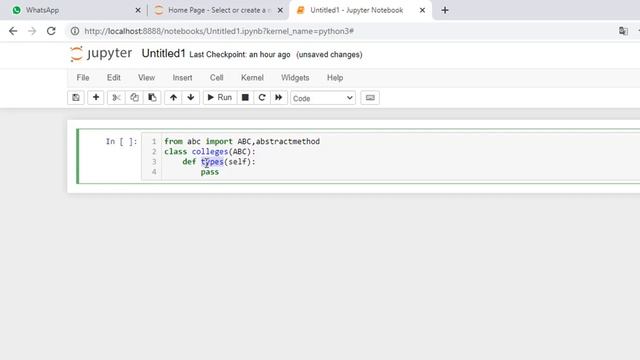Restart kernel and rerun all fast-forward icon

tap(279, 98)
